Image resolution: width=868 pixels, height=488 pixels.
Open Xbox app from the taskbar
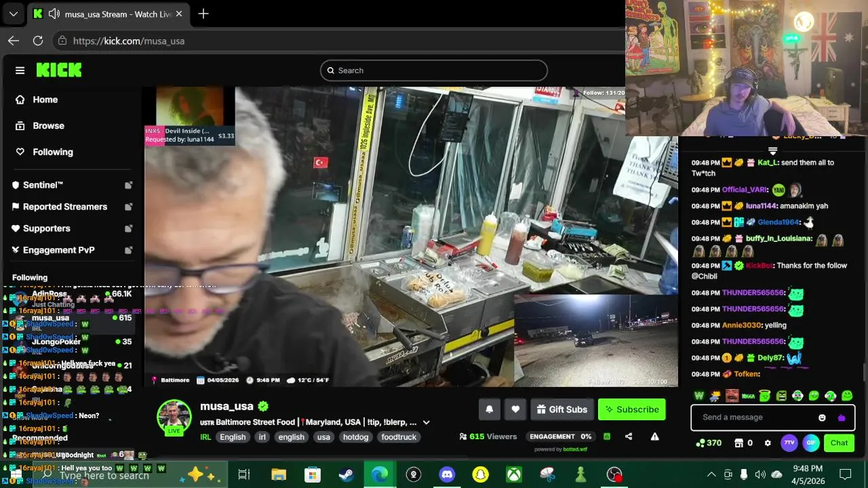513,474
